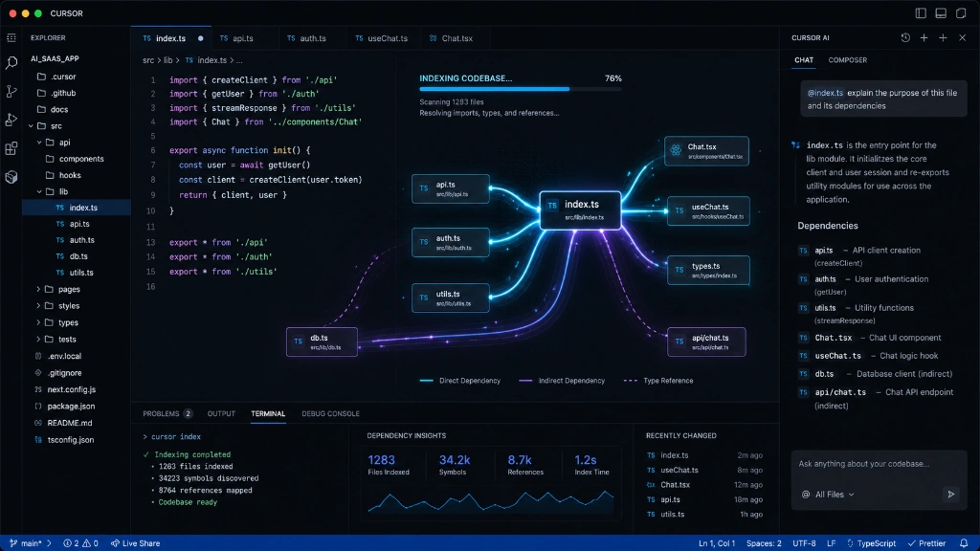Expand the pages folder
The width and height of the screenshot is (980, 551).
tap(38, 289)
